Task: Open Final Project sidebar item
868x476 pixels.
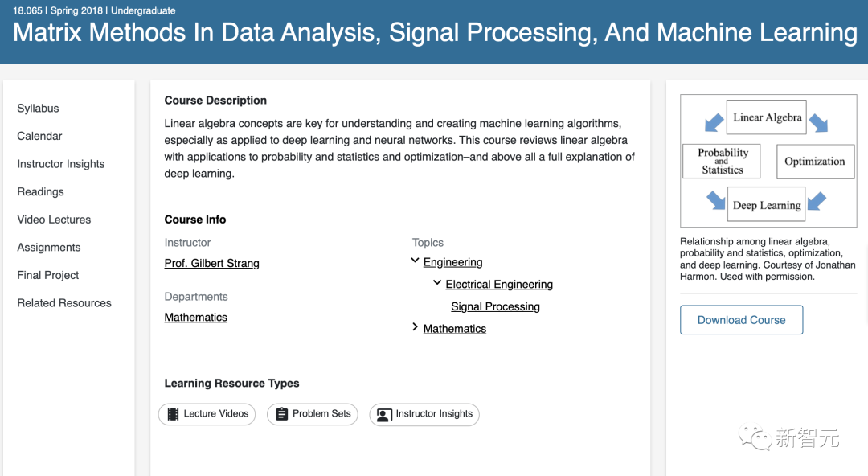Action: point(48,275)
